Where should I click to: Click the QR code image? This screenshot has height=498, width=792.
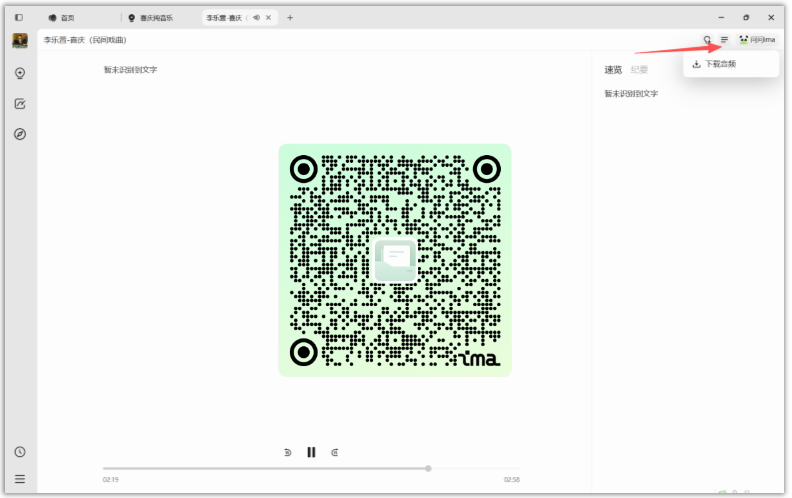[x=395, y=260]
